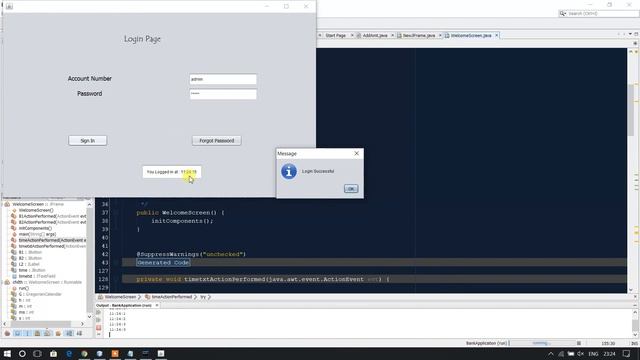Click Navigator scroll-down arrow
Viewport: 640px width, 360px height.
(89, 316)
